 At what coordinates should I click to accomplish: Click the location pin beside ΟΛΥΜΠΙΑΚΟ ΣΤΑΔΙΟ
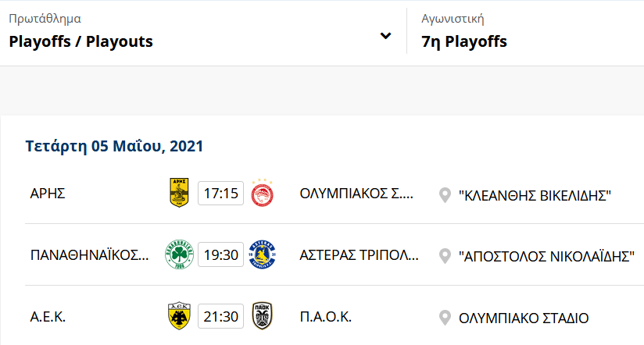pos(445,318)
